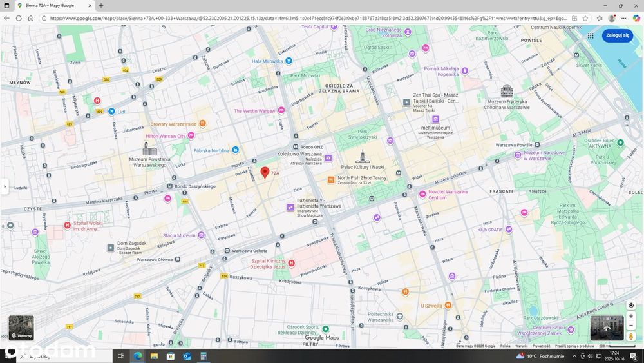
Task: Click the Muzeum Powstania Warszawskiego landmark icon
Action: (149, 149)
